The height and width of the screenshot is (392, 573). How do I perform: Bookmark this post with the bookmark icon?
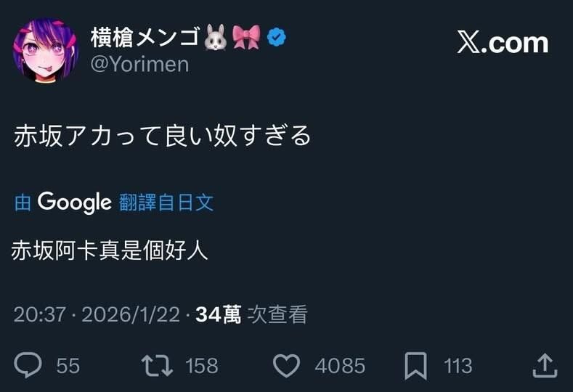pyautogui.click(x=415, y=365)
